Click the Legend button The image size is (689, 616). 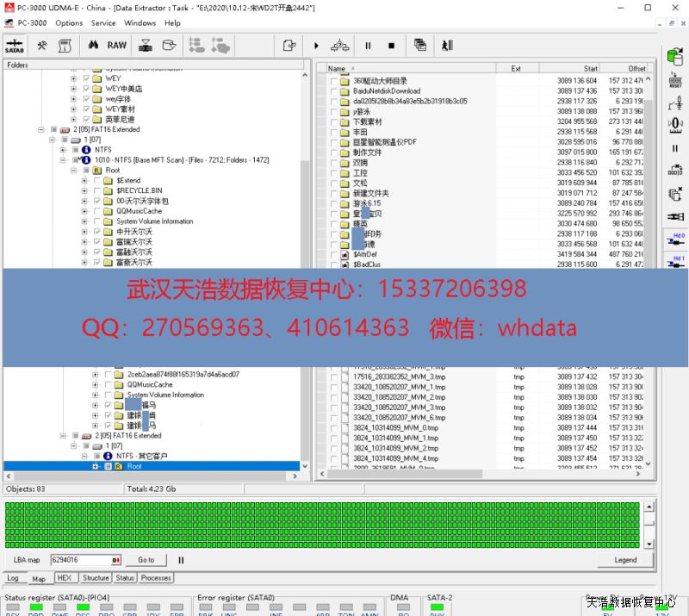625,560
